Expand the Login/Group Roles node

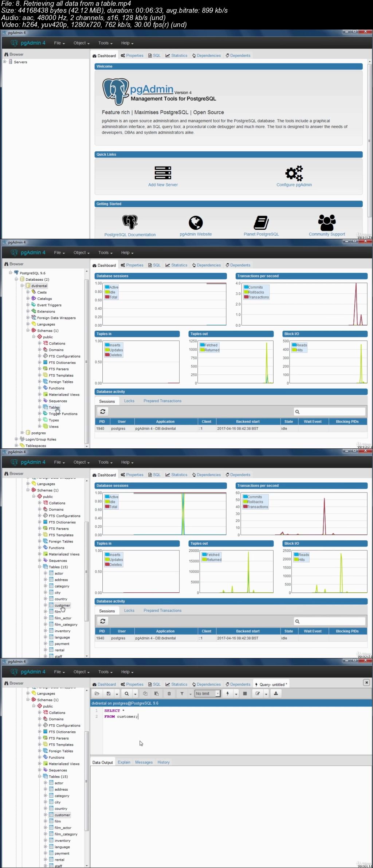point(16,439)
